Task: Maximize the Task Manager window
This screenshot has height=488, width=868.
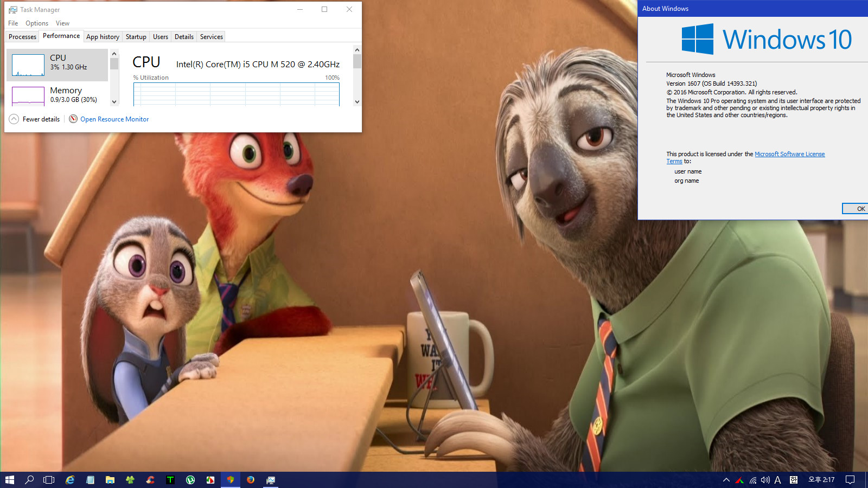Action: [x=324, y=9]
